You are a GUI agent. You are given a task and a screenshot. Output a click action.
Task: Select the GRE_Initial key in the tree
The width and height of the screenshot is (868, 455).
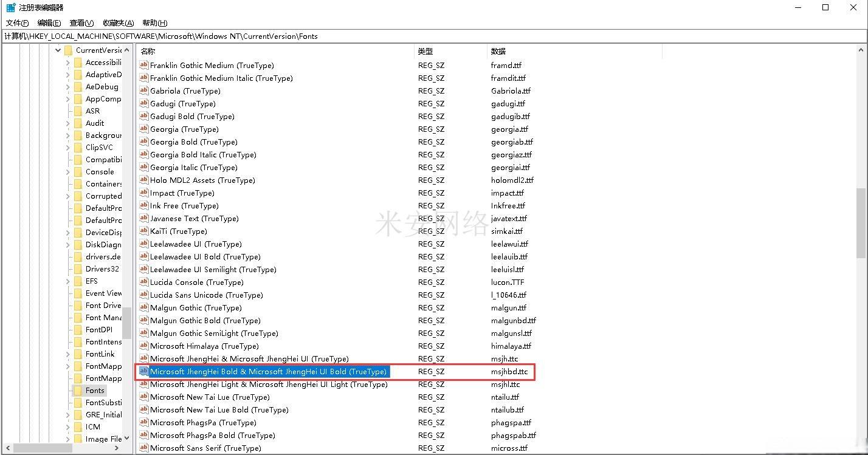103,414
